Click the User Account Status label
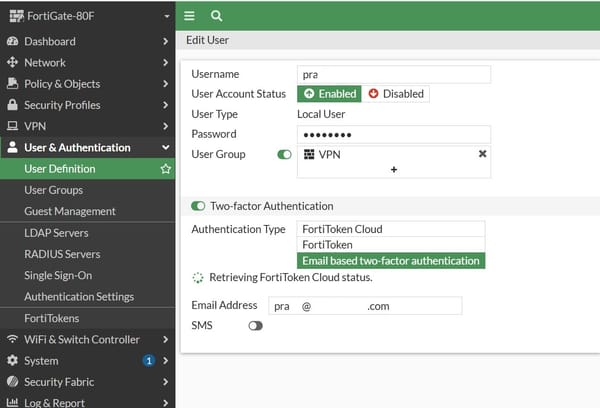 coord(239,94)
